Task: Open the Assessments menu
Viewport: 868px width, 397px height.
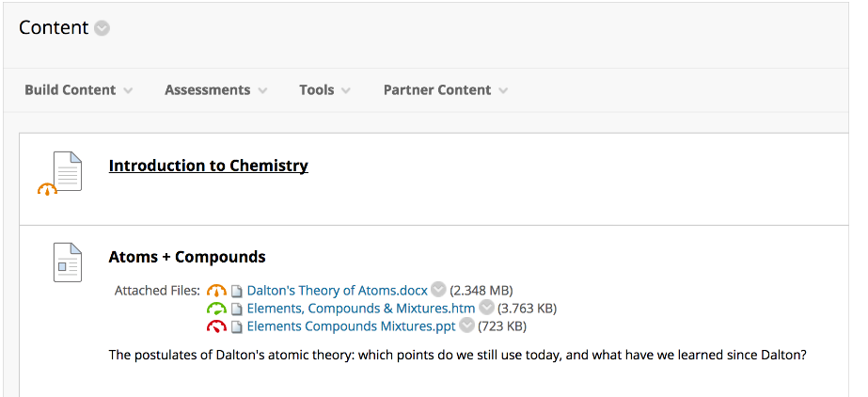Action: click(x=216, y=89)
